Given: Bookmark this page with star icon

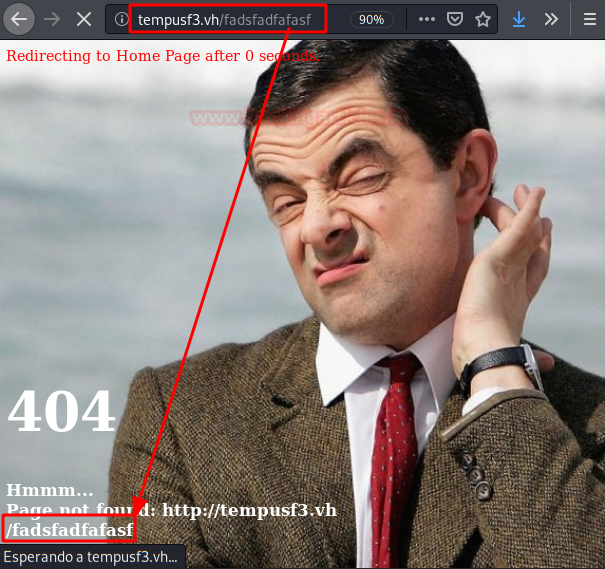Looking at the screenshot, I should coord(483,19).
